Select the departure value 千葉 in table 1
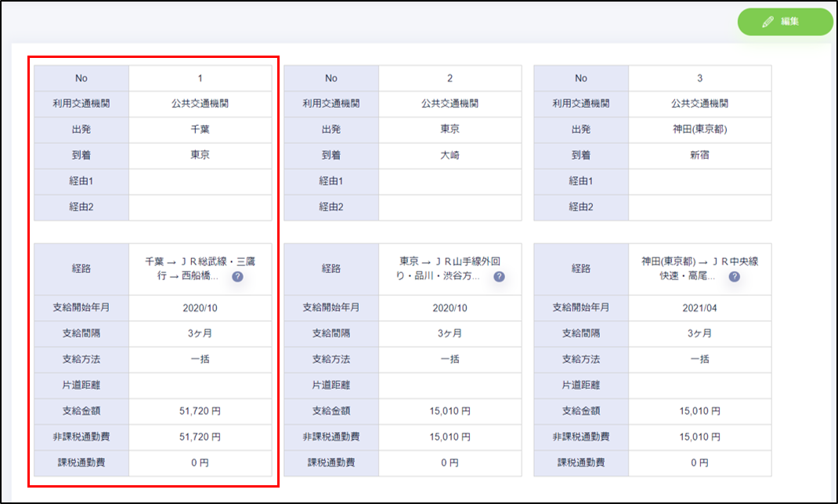Viewport: 838px width, 504px height. [200, 129]
